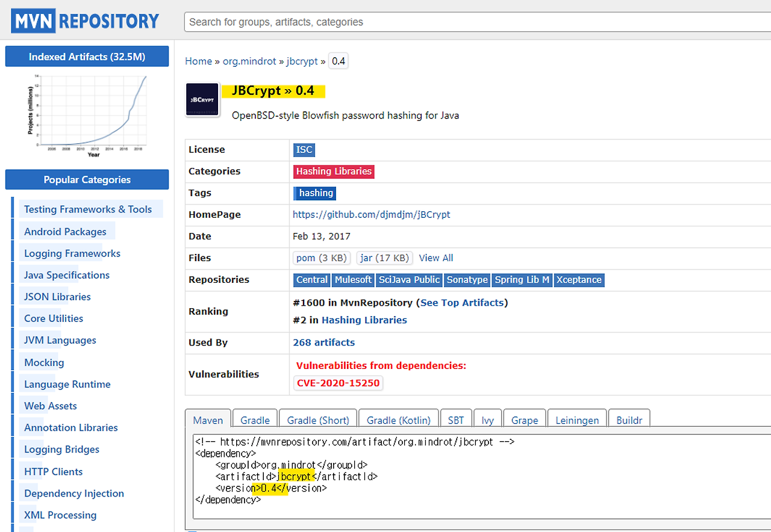
Task: Click the Popular Categories header
Action: 87,179
